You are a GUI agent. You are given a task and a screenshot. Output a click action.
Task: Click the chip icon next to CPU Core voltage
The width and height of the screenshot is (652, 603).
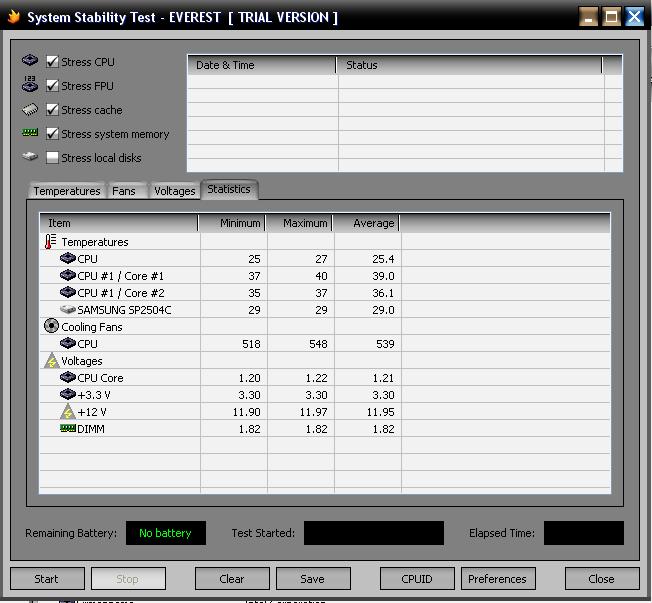[x=67, y=377]
